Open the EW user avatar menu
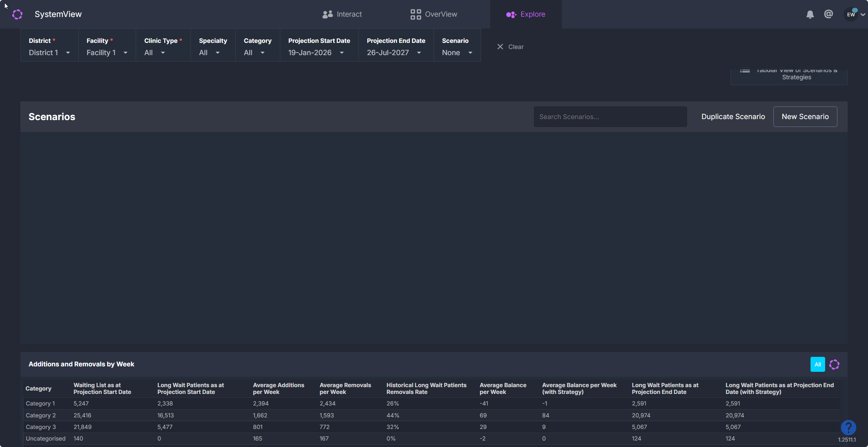This screenshot has height=447, width=868. (x=851, y=14)
